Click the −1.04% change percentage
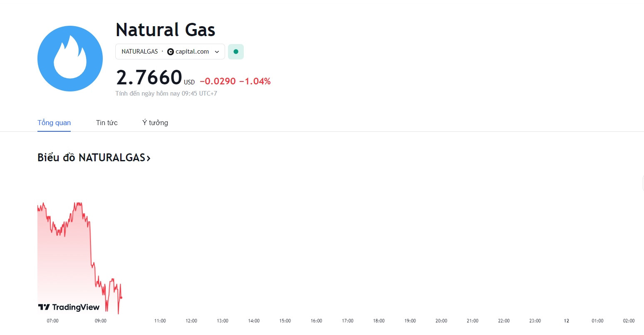 tap(255, 81)
